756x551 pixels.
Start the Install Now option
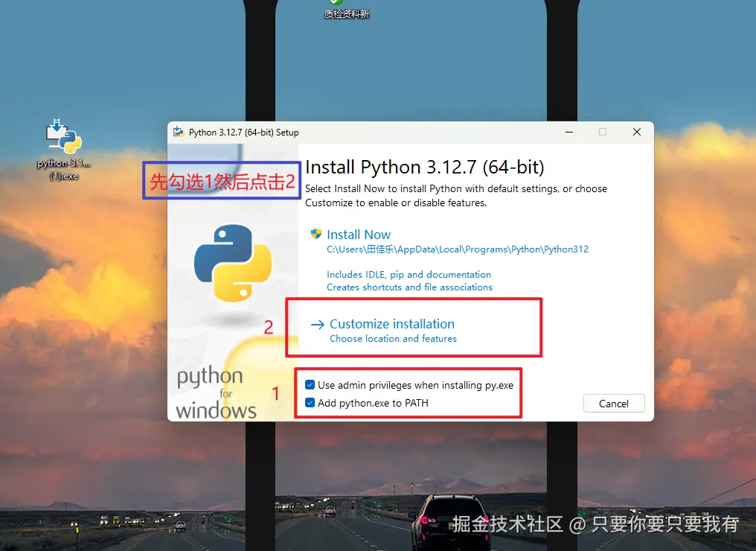pyautogui.click(x=359, y=235)
